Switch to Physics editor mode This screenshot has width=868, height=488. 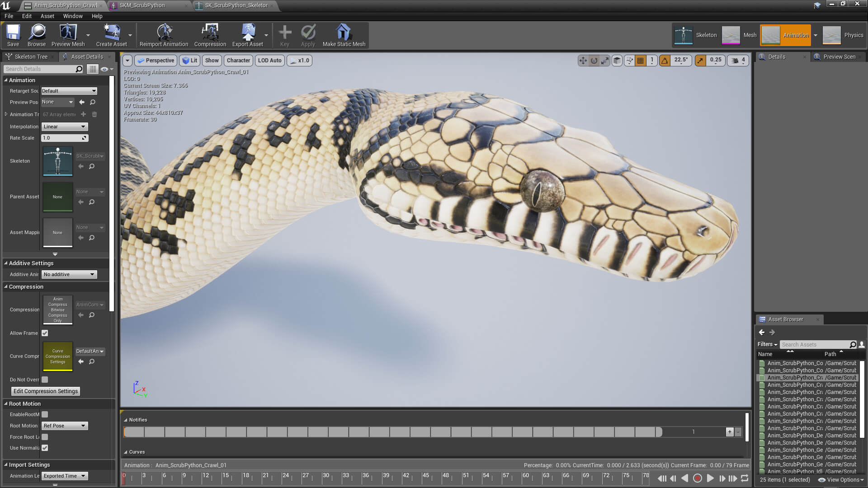843,35
